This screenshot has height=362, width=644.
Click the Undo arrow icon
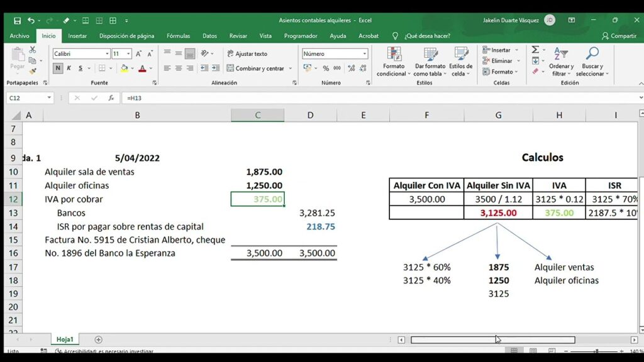31,20
